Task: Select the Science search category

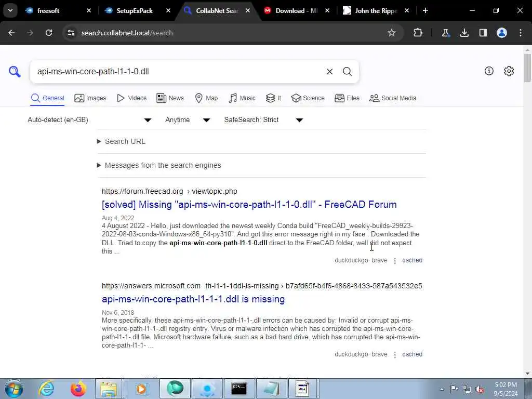Action: point(308,98)
